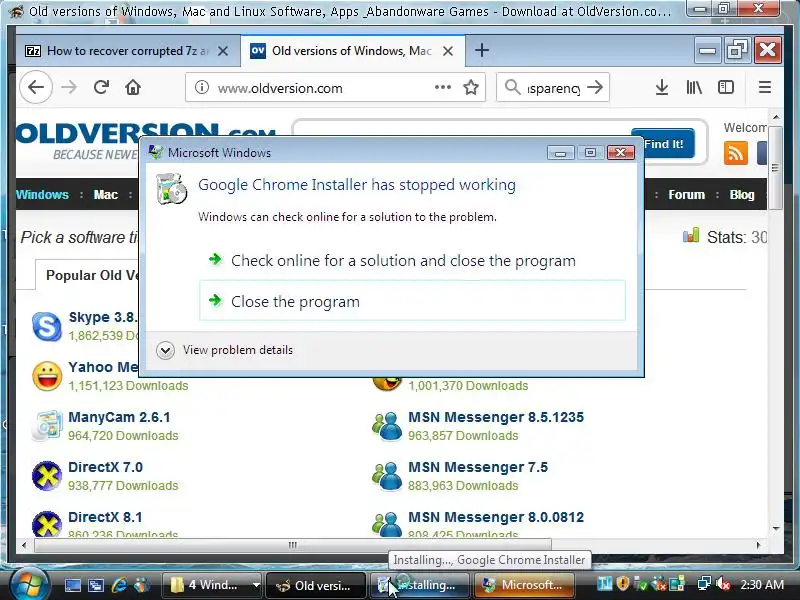Image resolution: width=800 pixels, height=600 pixels.
Task: Open MSN Messenger 7.5 link
Action: point(478,467)
